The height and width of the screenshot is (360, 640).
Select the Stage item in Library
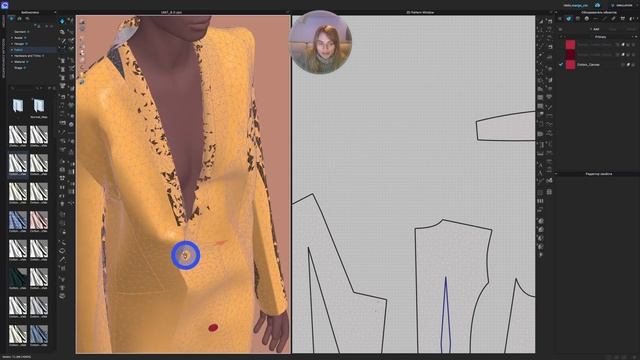[18, 68]
